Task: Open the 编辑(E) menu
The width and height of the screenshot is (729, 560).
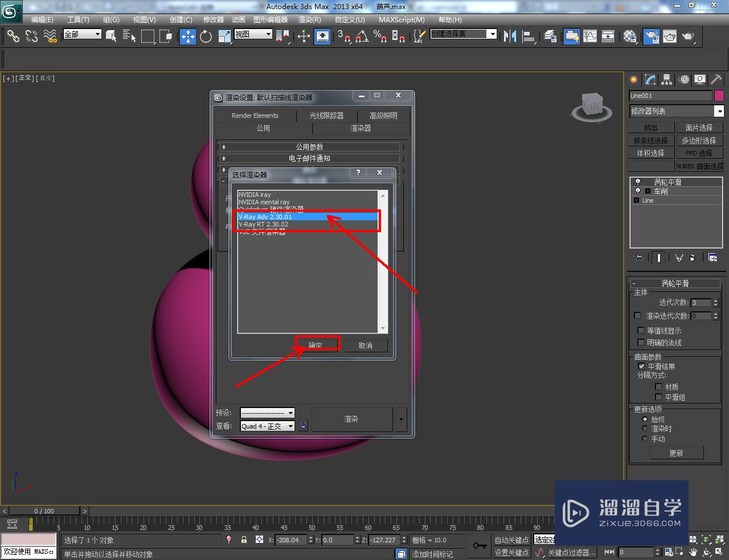Action: [x=42, y=19]
